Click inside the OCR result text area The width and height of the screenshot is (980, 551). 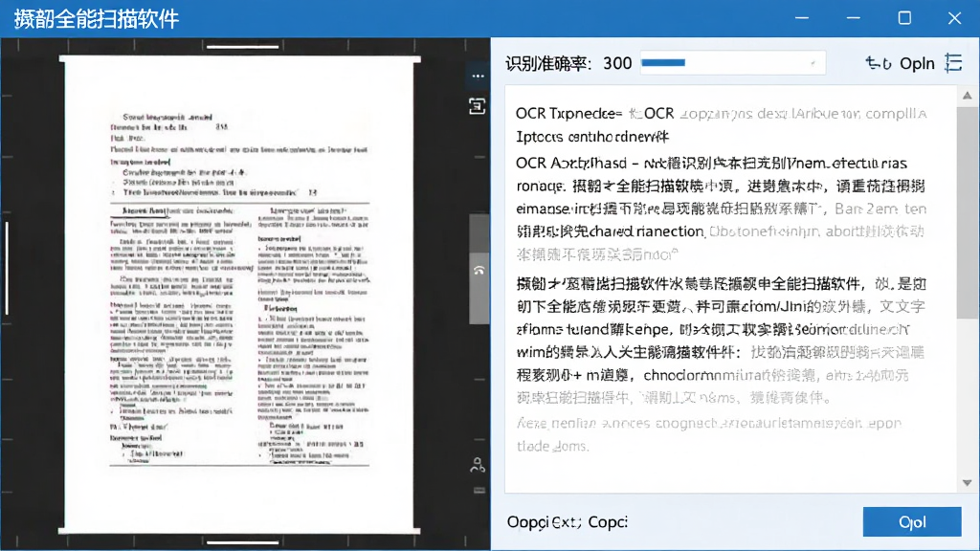click(x=730, y=289)
